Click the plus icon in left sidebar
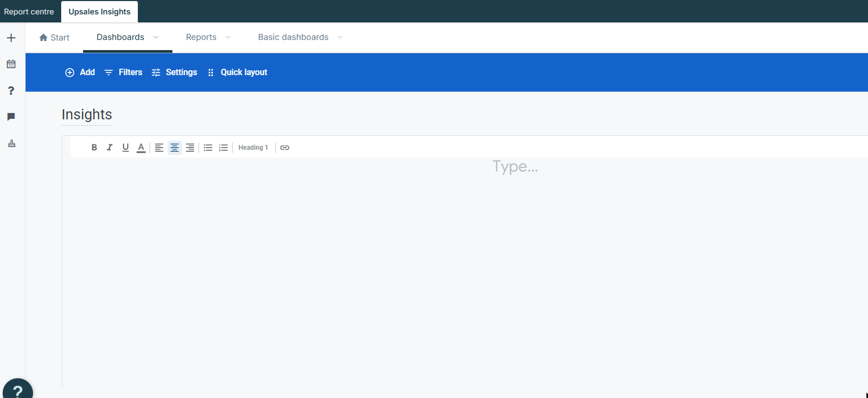This screenshot has height=398, width=868. point(11,38)
